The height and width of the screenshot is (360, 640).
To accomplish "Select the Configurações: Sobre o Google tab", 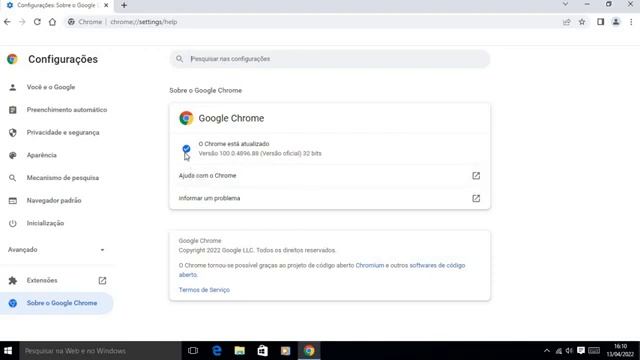I will point(56,5).
